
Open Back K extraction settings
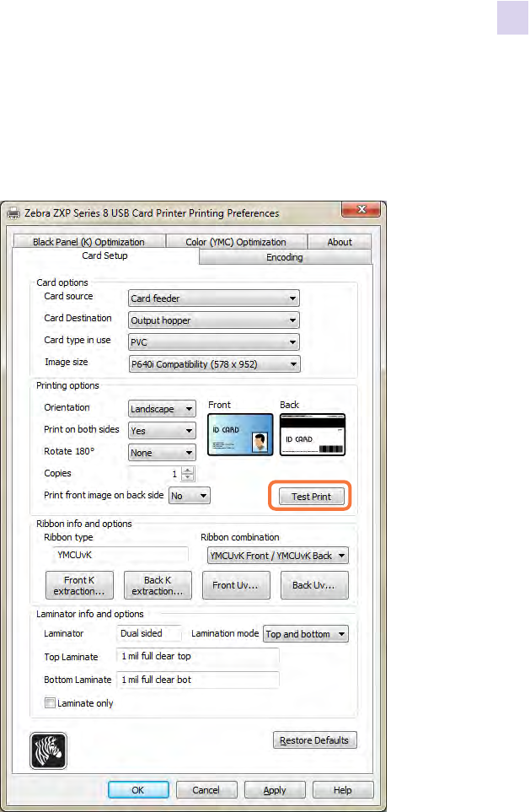(158, 585)
